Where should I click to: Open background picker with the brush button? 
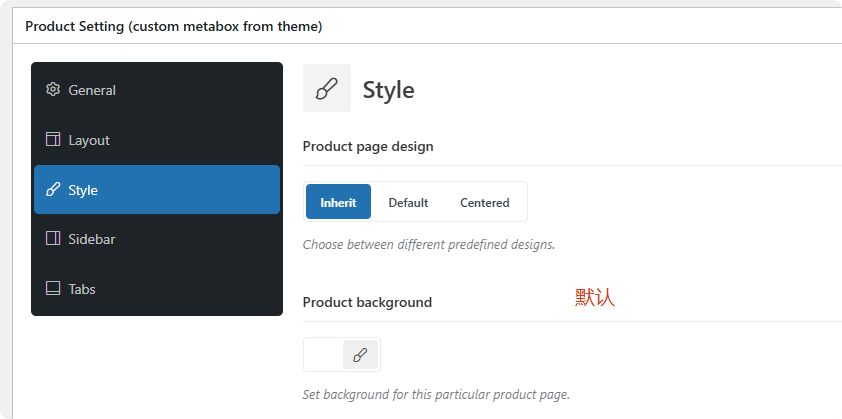[x=360, y=355]
